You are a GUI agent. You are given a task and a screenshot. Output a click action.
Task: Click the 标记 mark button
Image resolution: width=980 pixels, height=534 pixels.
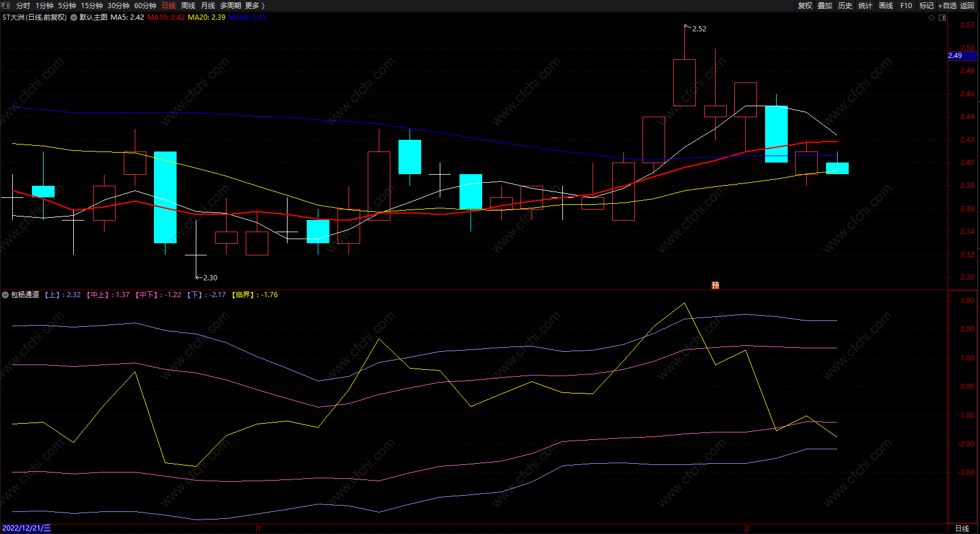(927, 5)
